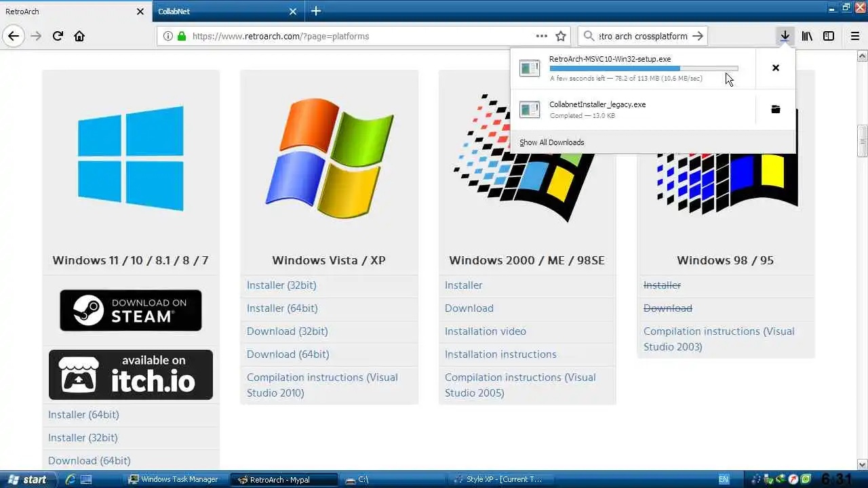Click the Download on Steam badge

click(130, 310)
